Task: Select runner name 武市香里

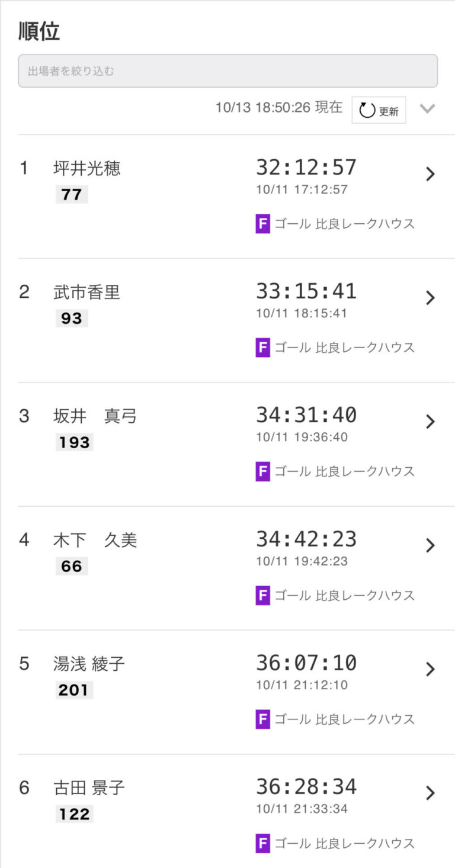Action: 87,292
